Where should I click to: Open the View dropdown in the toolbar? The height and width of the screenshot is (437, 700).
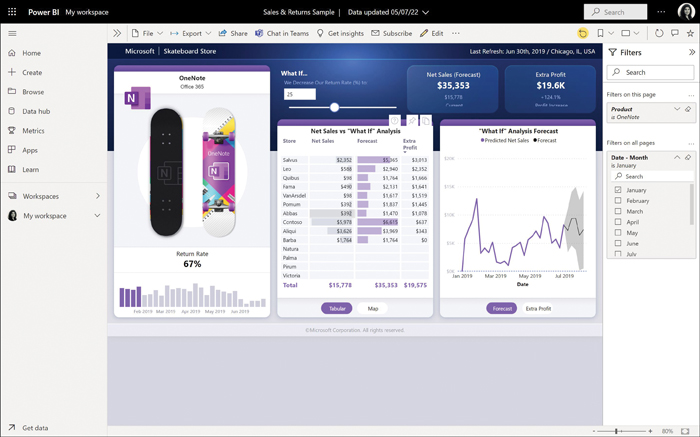coord(630,33)
